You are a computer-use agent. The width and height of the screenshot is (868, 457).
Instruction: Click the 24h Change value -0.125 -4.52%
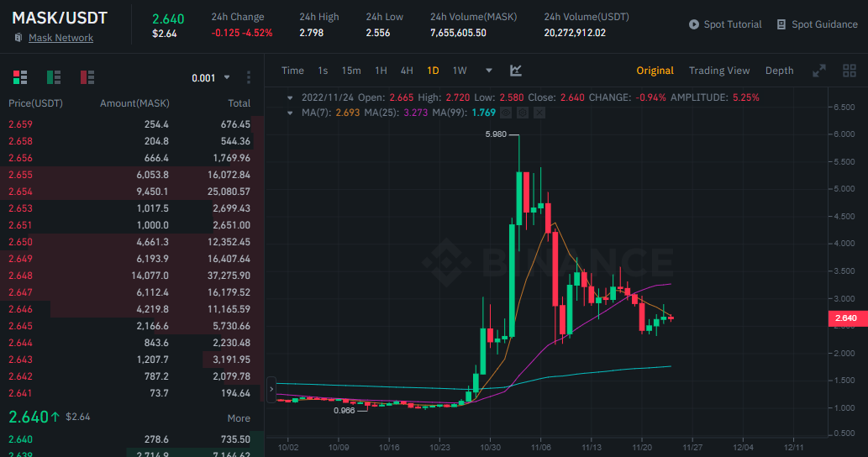coord(242,34)
